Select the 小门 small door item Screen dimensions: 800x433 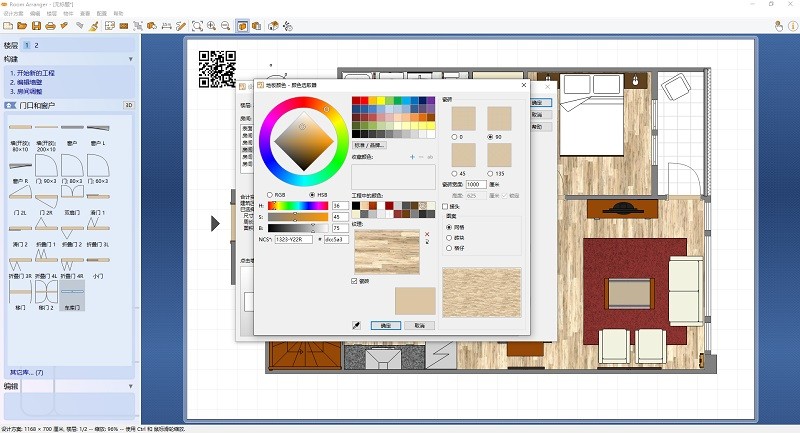pos(98,266)
